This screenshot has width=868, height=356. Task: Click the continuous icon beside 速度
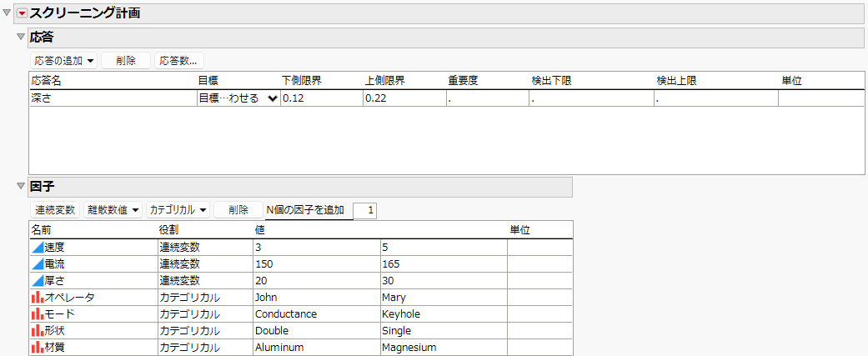tap(37, 247)
